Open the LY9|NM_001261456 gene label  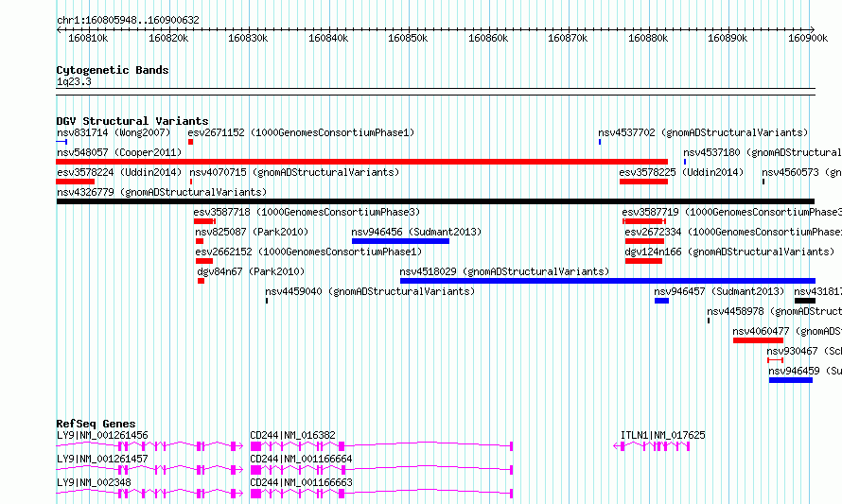102,435
